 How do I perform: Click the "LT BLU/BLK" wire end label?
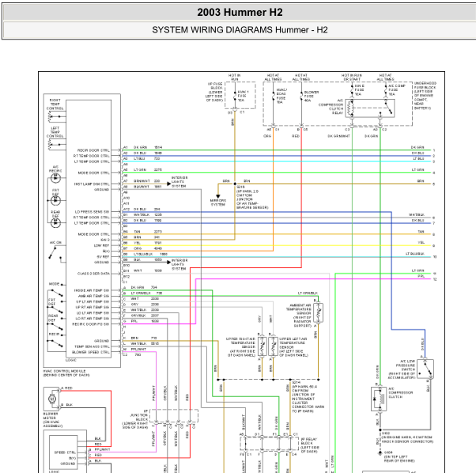point(415,254)
